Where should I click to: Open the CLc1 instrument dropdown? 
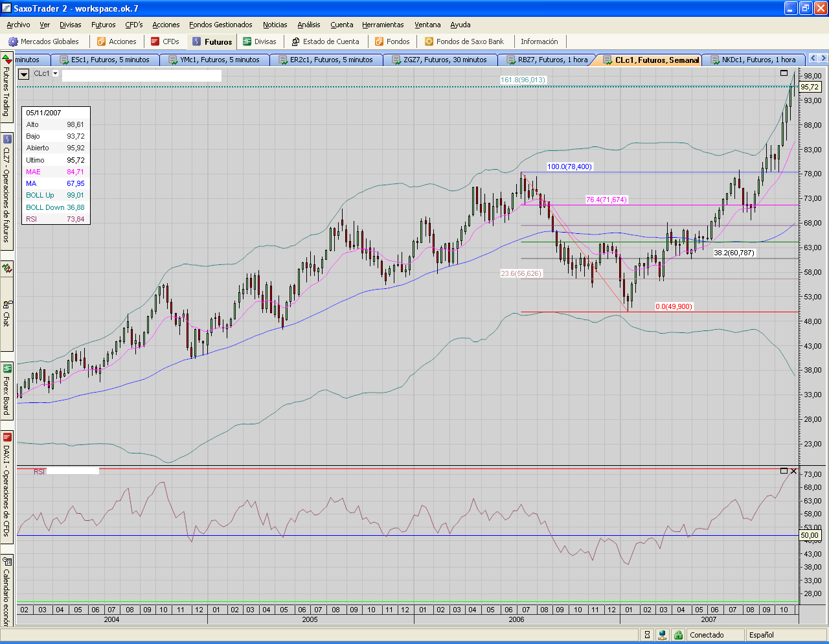click(x=56, y=74)
